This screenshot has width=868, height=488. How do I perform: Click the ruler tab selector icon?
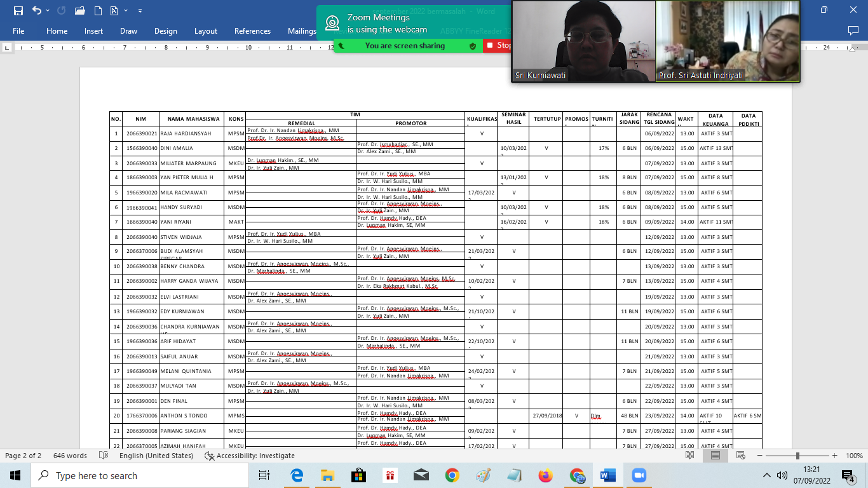(6, 48)
